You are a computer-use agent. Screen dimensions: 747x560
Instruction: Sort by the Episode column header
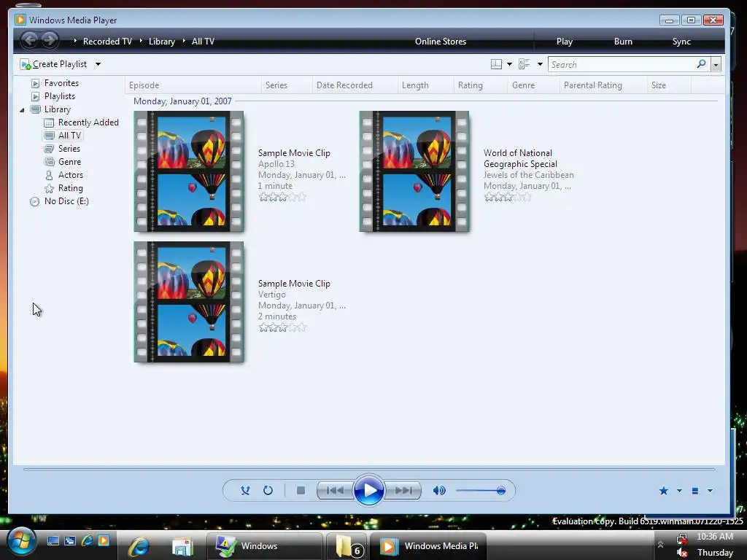(x=193, y=85)
